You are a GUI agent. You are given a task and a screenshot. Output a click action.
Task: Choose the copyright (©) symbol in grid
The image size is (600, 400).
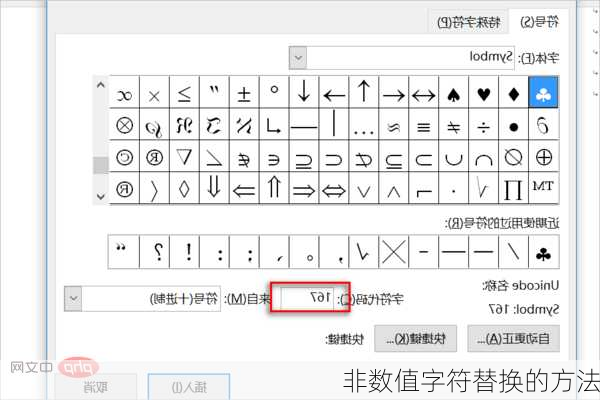point(124,157)
